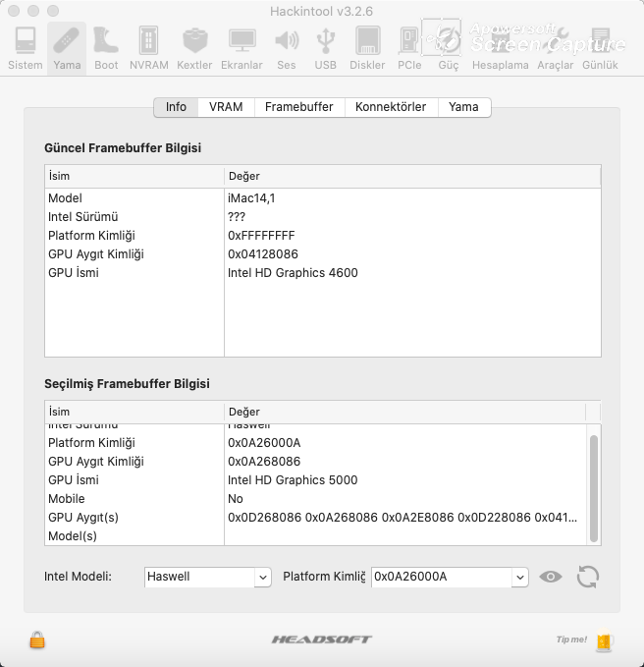644x667 pixels.
Task: Open the PCIe toolbar section
Action: [x=409, y=47]
